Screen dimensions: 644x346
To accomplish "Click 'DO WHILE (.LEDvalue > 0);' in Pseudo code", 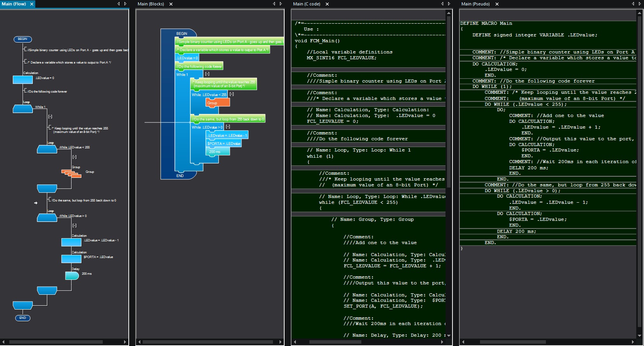I will (523, 191).
